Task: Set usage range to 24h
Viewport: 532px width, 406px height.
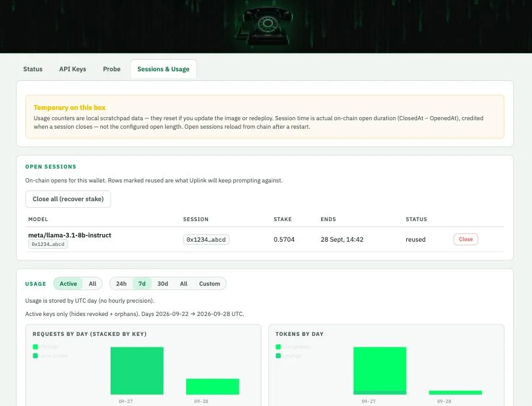Action: (121, 283)
